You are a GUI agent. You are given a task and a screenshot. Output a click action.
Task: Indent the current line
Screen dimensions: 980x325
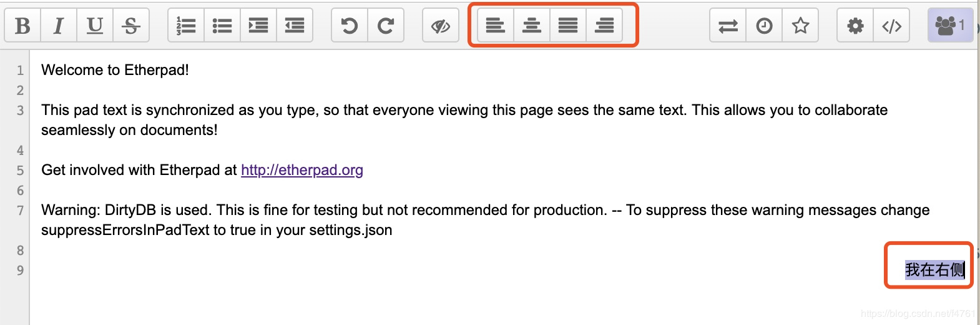point(258,26)
